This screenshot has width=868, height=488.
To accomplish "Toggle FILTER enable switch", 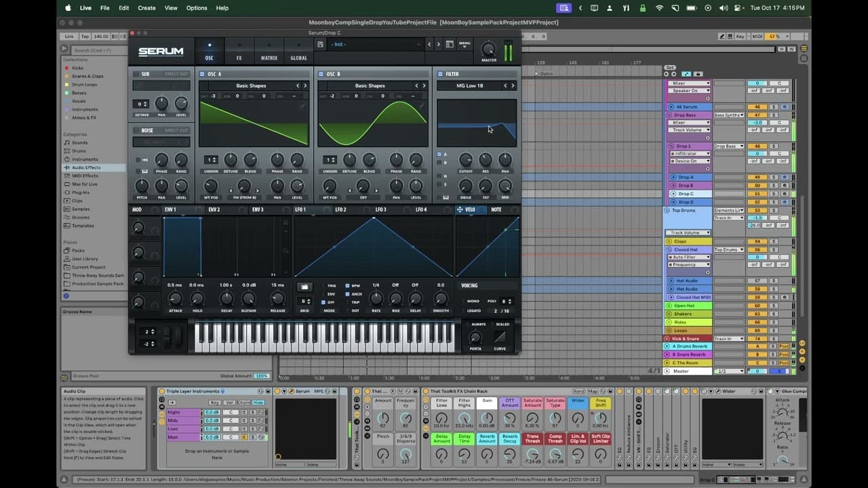I will click(x=440, y=74).
